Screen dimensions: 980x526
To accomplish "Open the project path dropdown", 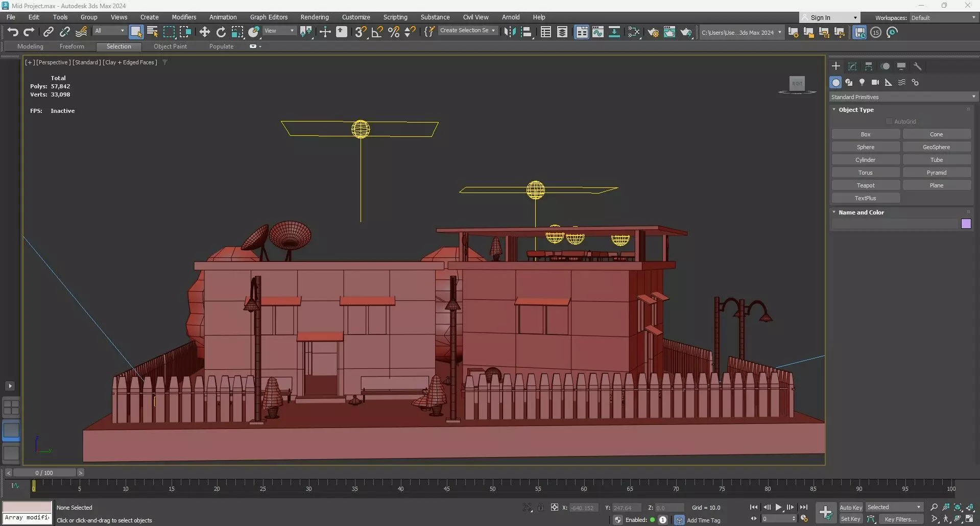I will click(x=741, y=33).
